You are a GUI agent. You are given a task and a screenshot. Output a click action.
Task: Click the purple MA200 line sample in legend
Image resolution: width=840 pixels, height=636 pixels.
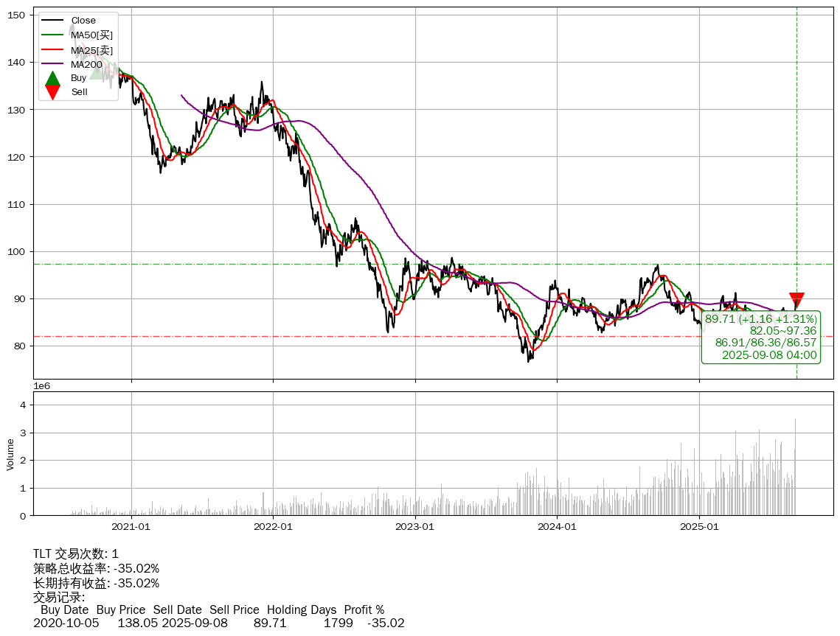click(52, 64)
